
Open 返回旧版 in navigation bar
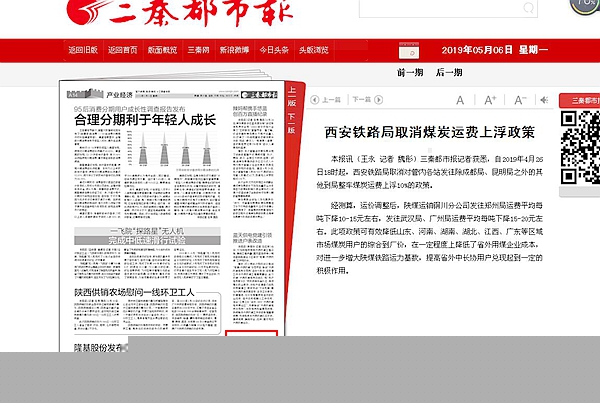click(x=83, y=50)
